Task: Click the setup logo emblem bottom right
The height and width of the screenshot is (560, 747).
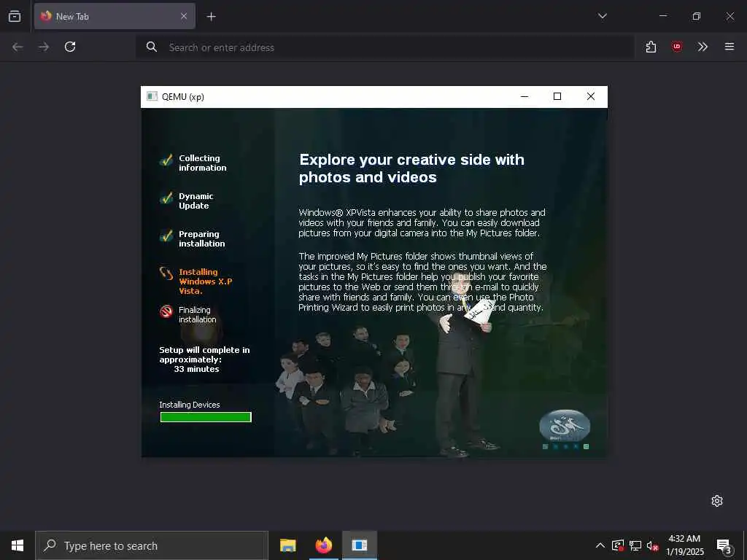Action: [x=565, y=426]
